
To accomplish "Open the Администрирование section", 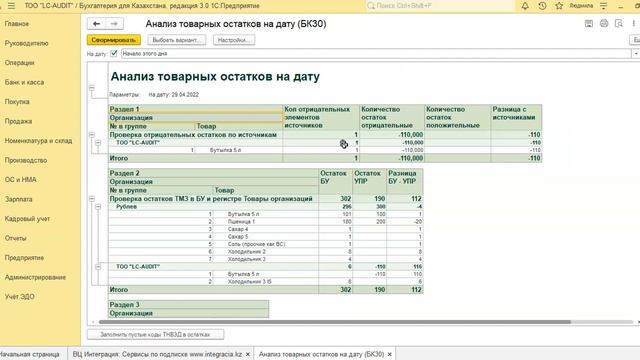I will [x=35, y=277].
